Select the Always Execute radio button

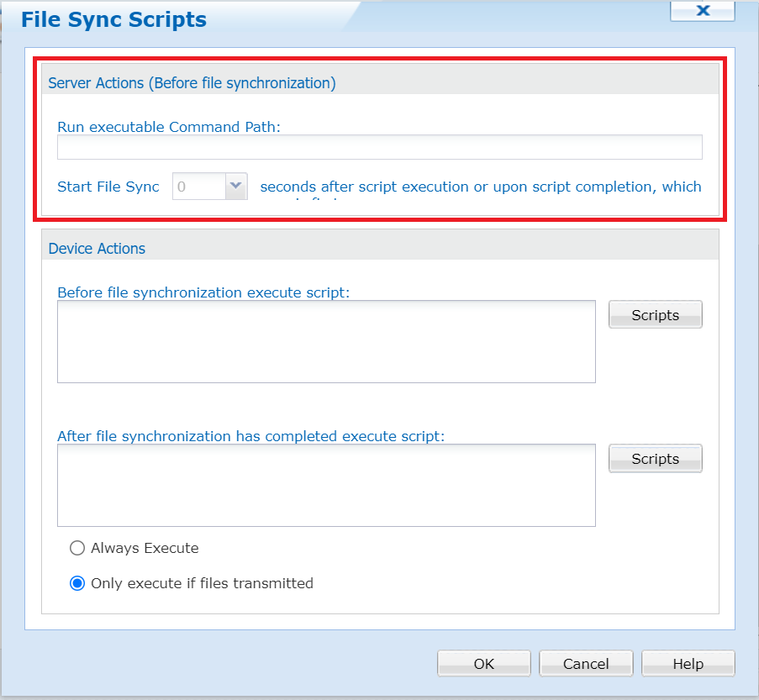76,547
